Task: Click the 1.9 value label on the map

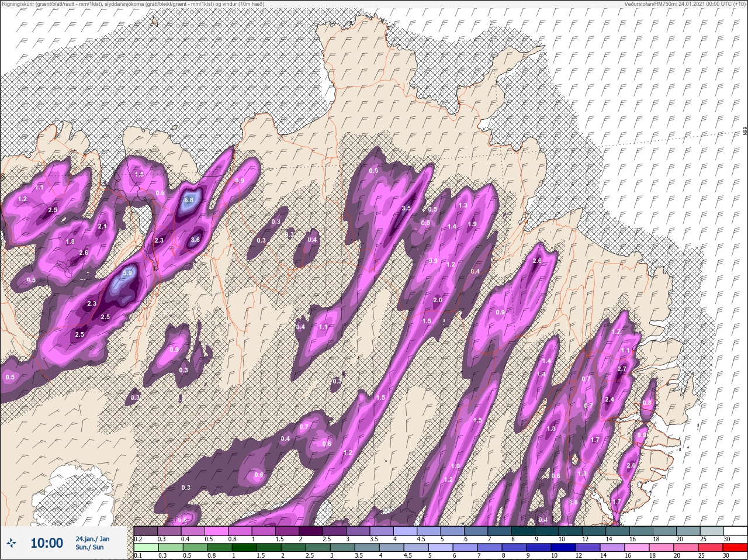Action: pyautogui.click(x=472, y=224)
